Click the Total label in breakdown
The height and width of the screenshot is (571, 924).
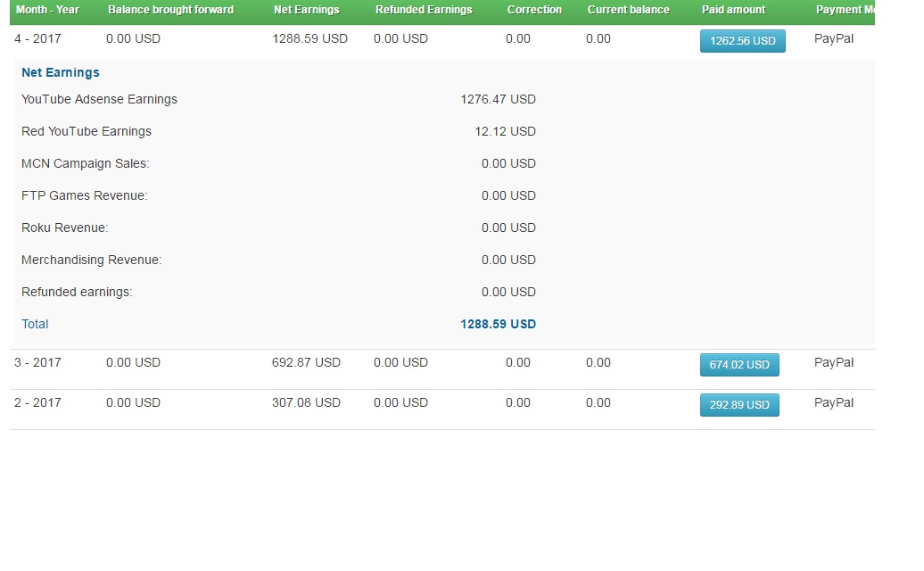tap(35, 324)
